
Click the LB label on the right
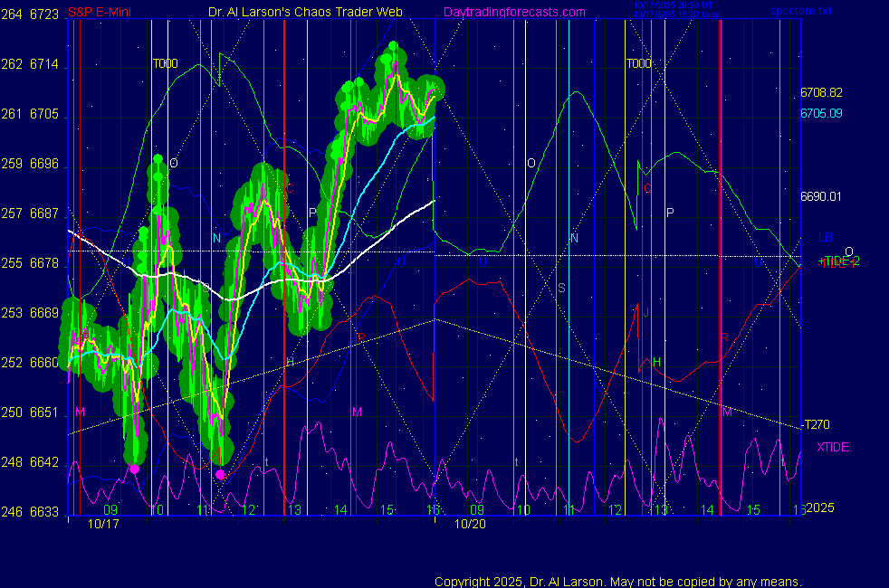(x=825, y=238)
